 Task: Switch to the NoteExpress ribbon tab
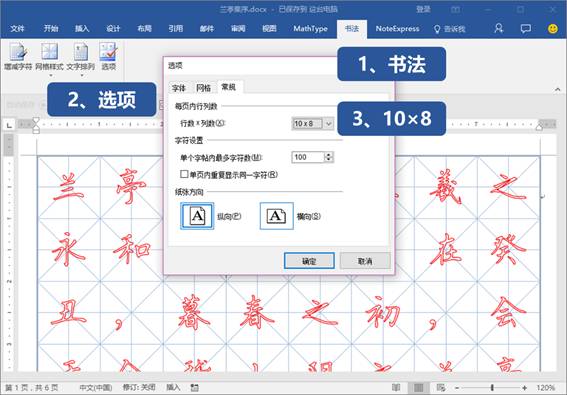(x=397, y=28)
